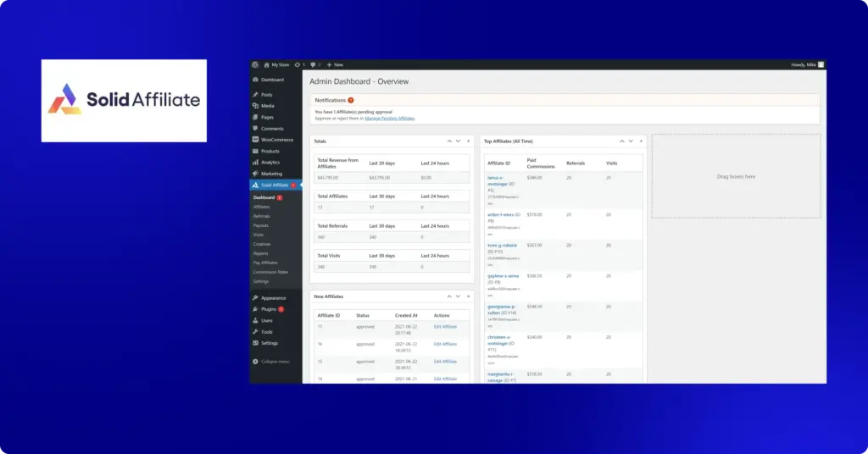Open Solid Affiliate Settings submenu item

[261, 281]
